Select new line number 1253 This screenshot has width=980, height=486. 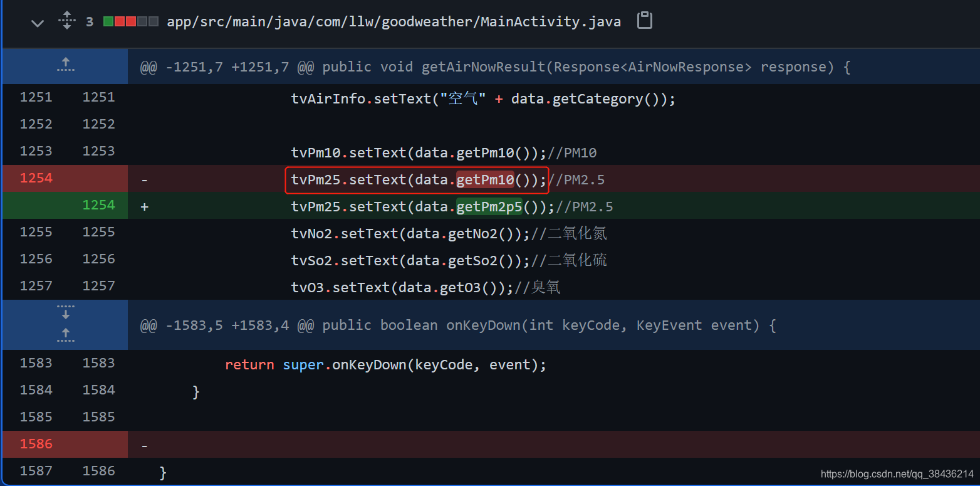click(x=99, y=151)
